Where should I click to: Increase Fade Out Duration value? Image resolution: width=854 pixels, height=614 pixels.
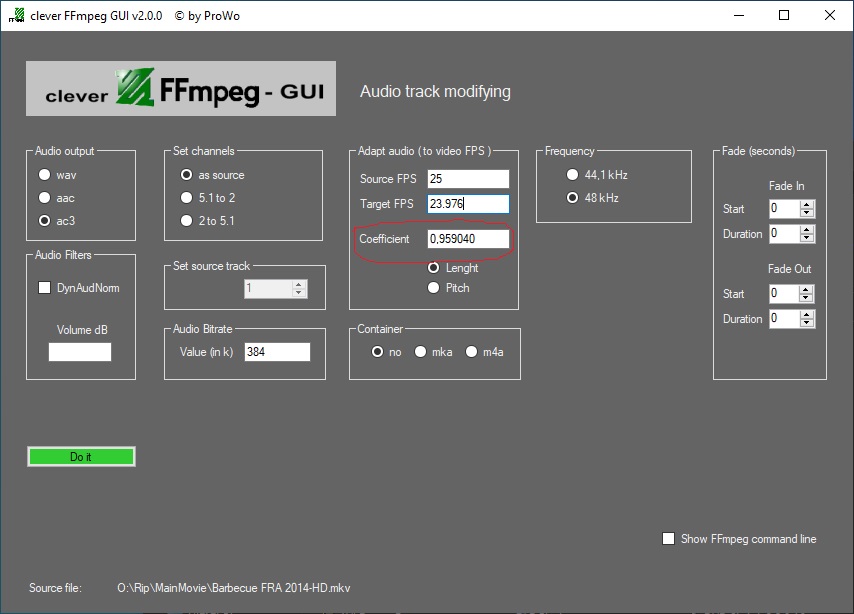coord(807,314)
